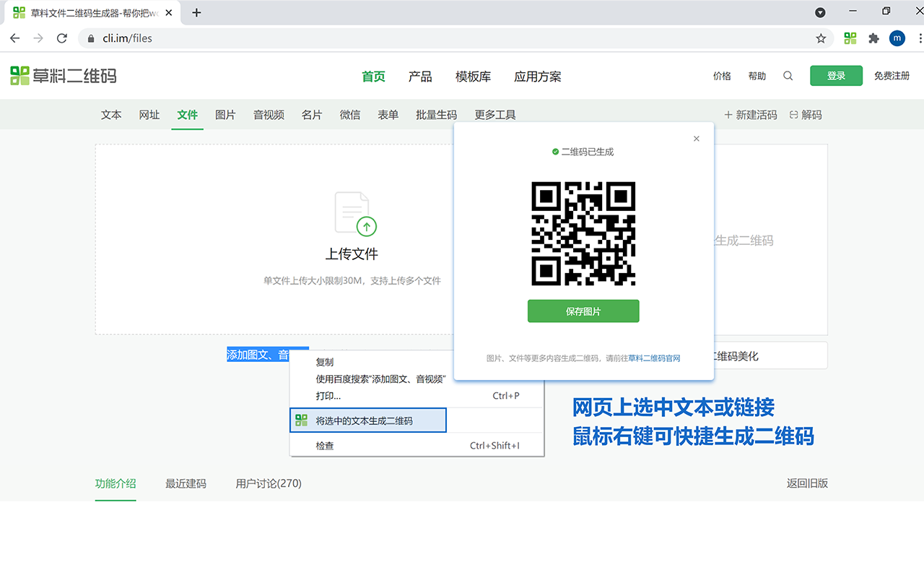
Task: Switch to the 网址 tab
Action: click(x=149, y=114)
